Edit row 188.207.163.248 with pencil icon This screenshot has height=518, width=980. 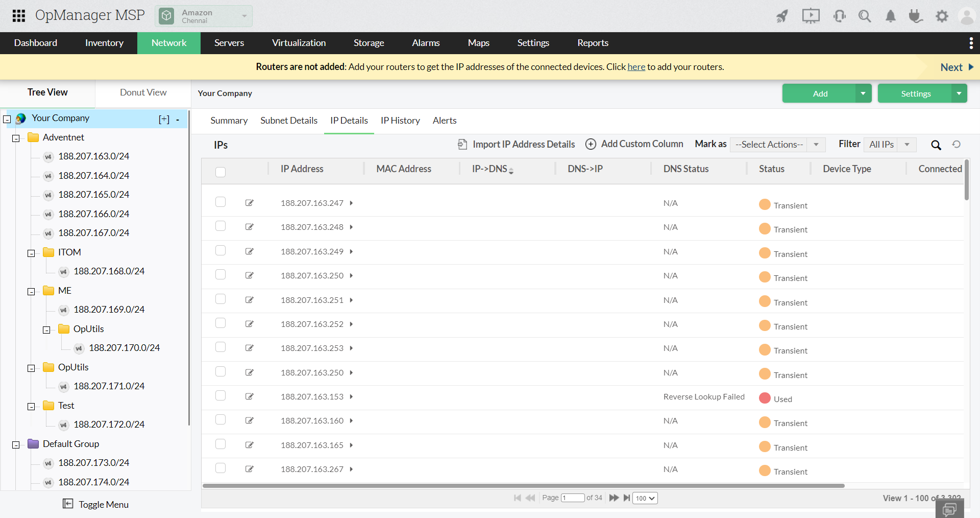(x=250, y=227)
